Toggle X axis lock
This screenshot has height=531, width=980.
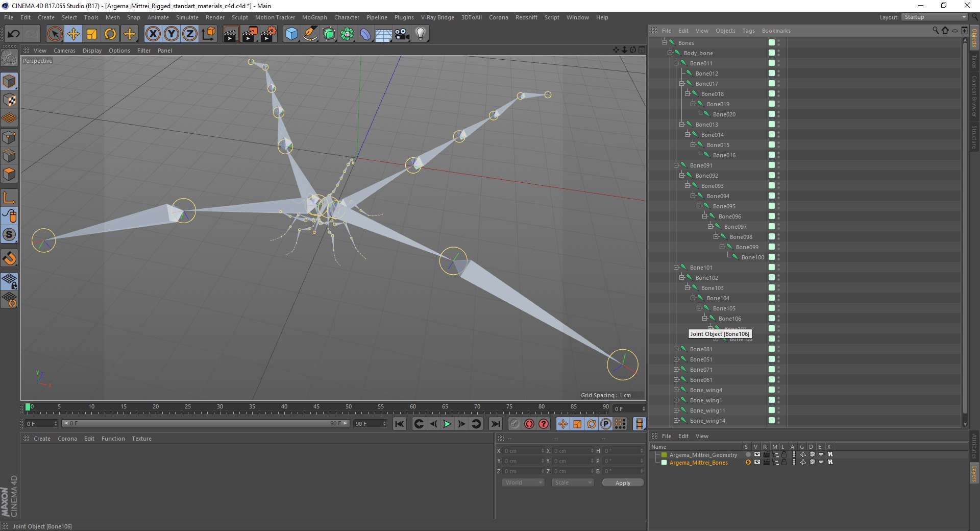pyautogui.click(x=153, y=34)
